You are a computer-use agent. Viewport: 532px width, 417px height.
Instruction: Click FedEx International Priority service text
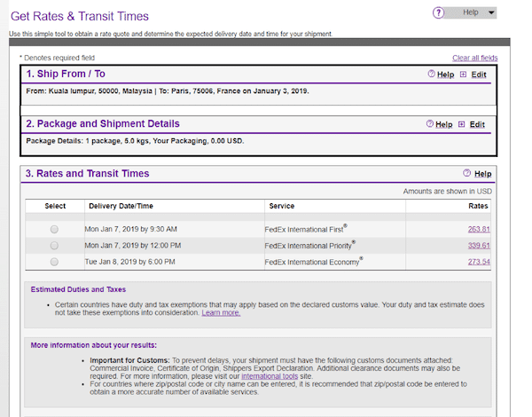[x=309, y=245]
